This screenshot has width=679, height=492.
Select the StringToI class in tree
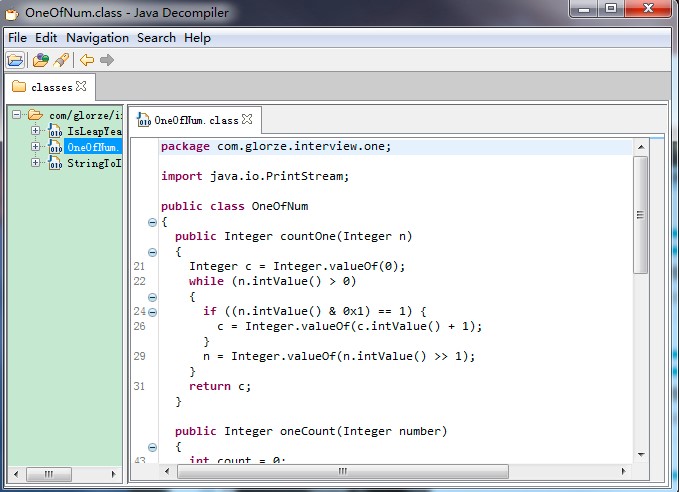(93, 163)
